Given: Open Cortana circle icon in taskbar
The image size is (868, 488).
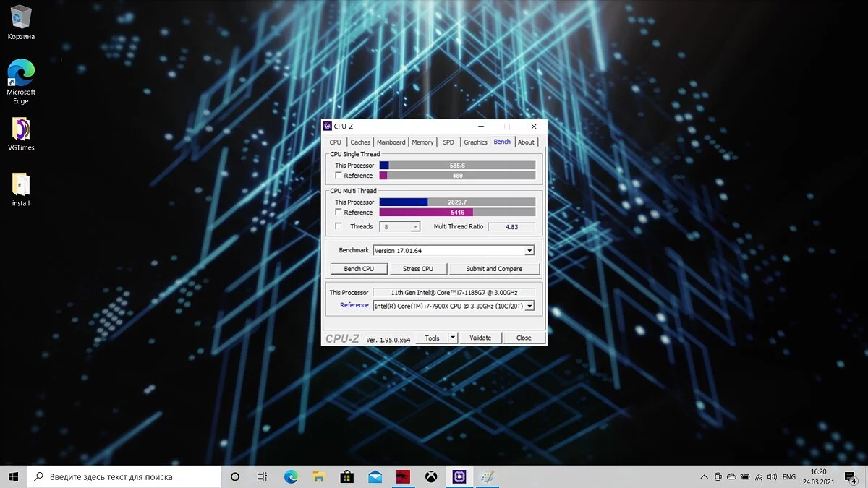Looking at the screenshot, I should point(235,477).
